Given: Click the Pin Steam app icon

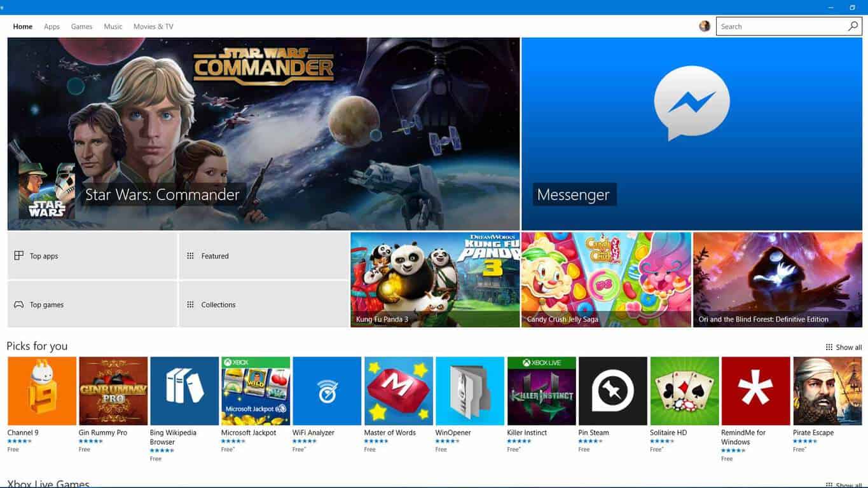Looking at the screenshot, I should 613,391.
